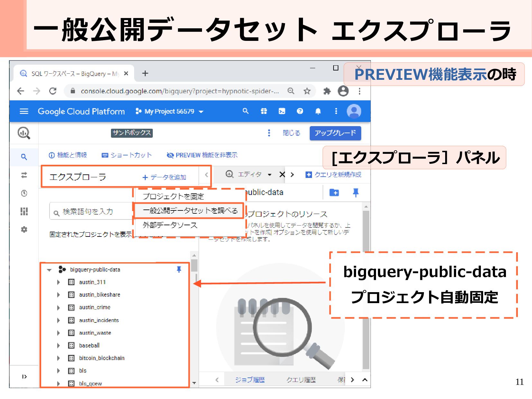Expand the austin_waste dataset
The image size is (532, 399).
[x=59, y=333]
